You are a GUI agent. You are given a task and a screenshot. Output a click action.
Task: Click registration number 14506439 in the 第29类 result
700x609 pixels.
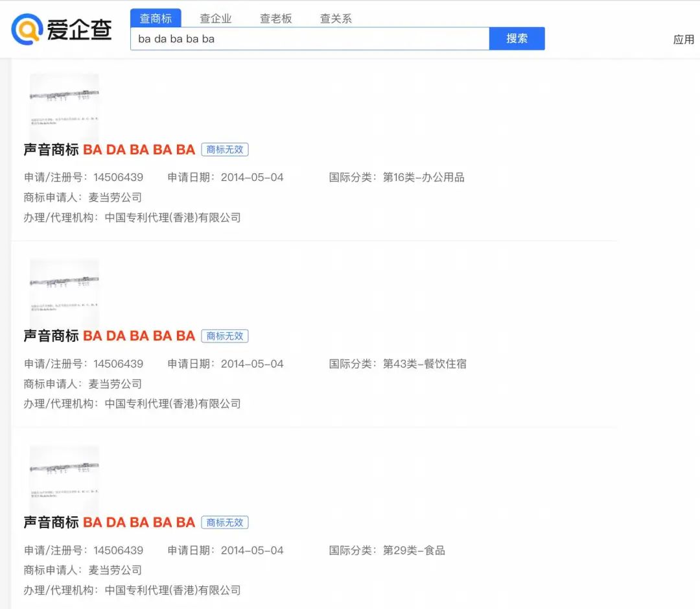pyautogui.click(x=119, y=549)
